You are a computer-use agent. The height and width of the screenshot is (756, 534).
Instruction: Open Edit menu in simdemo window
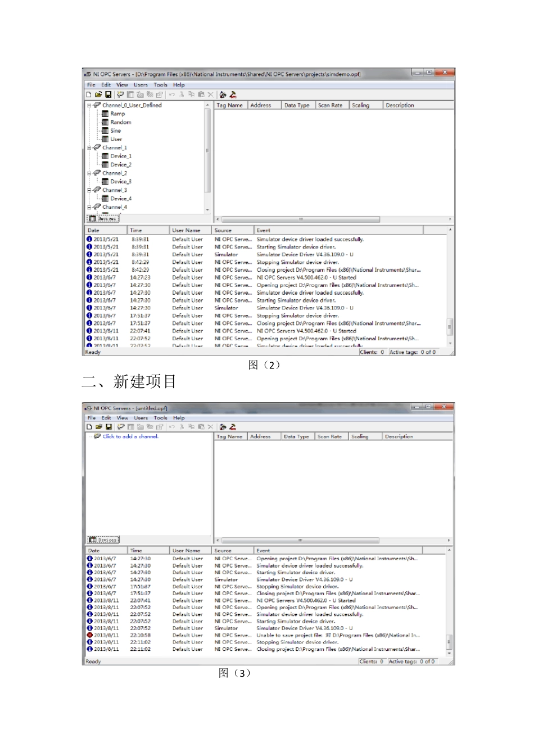106,85
